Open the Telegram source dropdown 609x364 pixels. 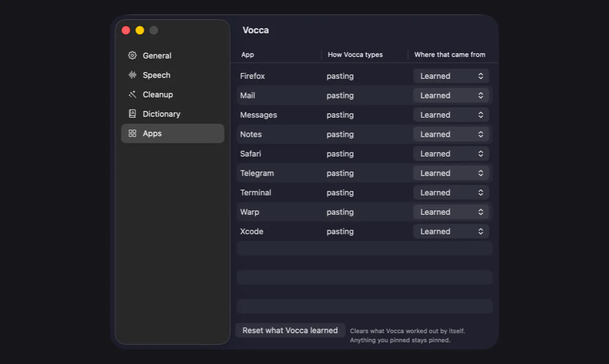coord(451,173)
